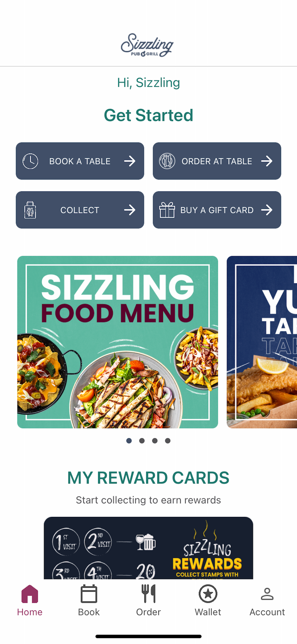The height and width of the screenshot is (644, 297).
Task: Tap the Buy a Gift Card label
Action: click(217, 210)
